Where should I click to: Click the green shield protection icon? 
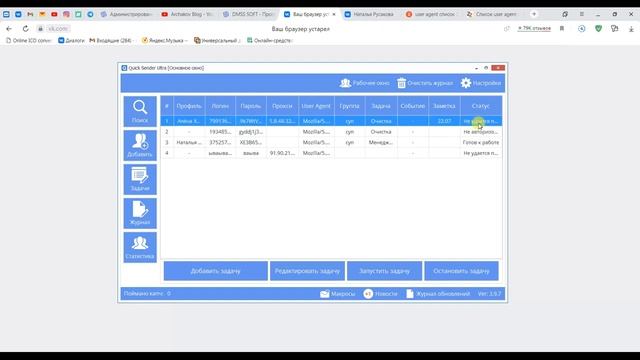pyautogui.click(x=598, y=29)
